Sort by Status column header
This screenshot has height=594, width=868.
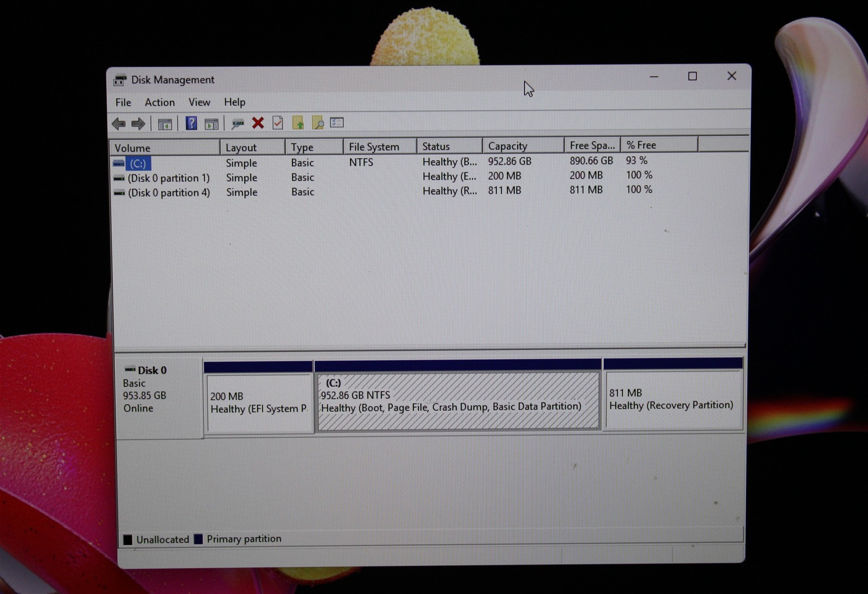pos(449,146)
